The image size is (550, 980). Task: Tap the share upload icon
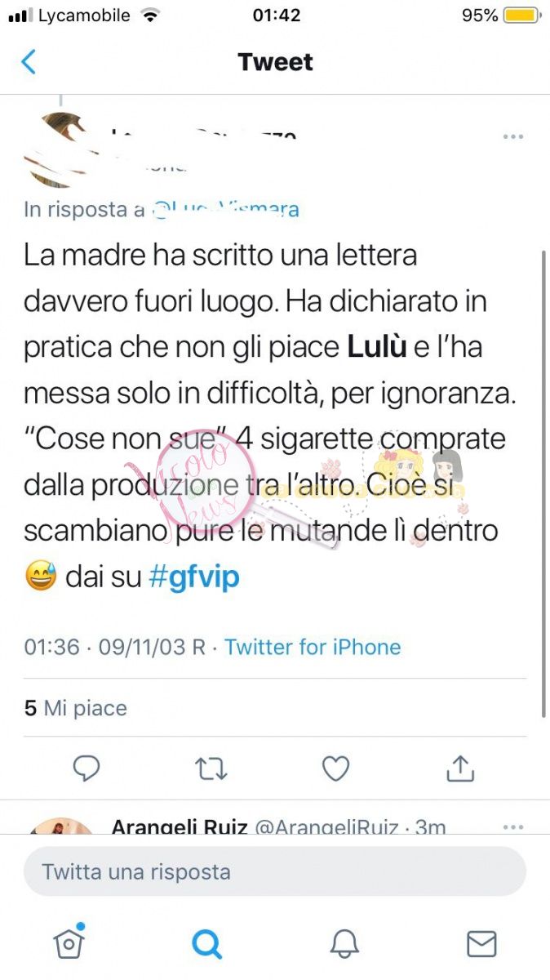click(x=460, y=768)
